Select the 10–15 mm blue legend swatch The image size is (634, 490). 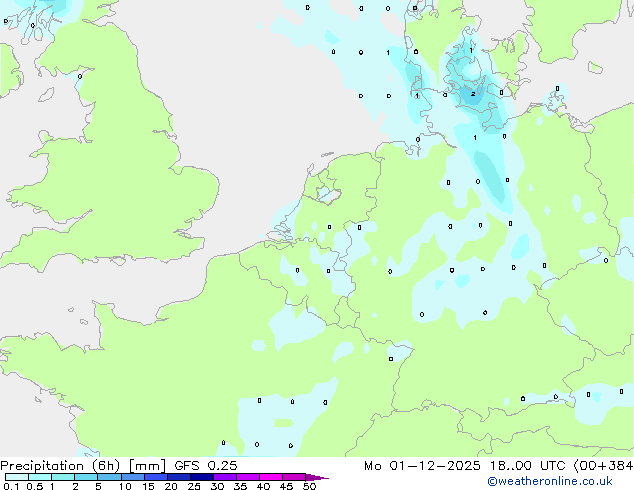click(132, 477)
